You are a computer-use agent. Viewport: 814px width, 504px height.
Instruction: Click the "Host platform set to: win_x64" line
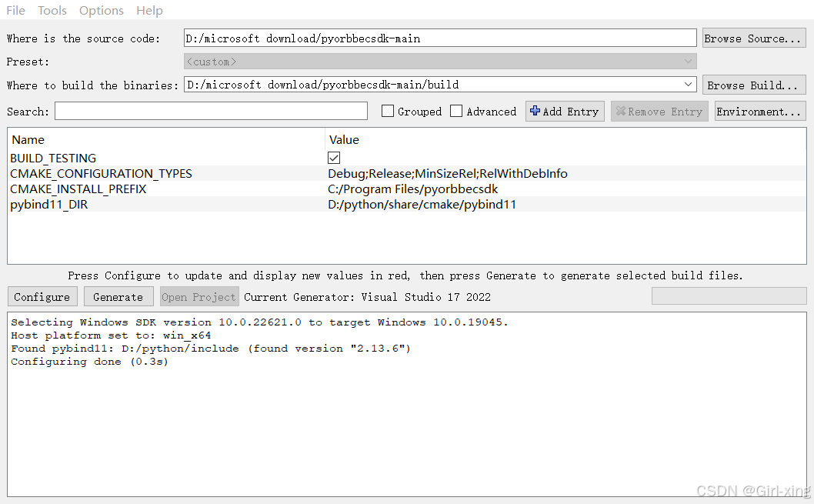111,335
